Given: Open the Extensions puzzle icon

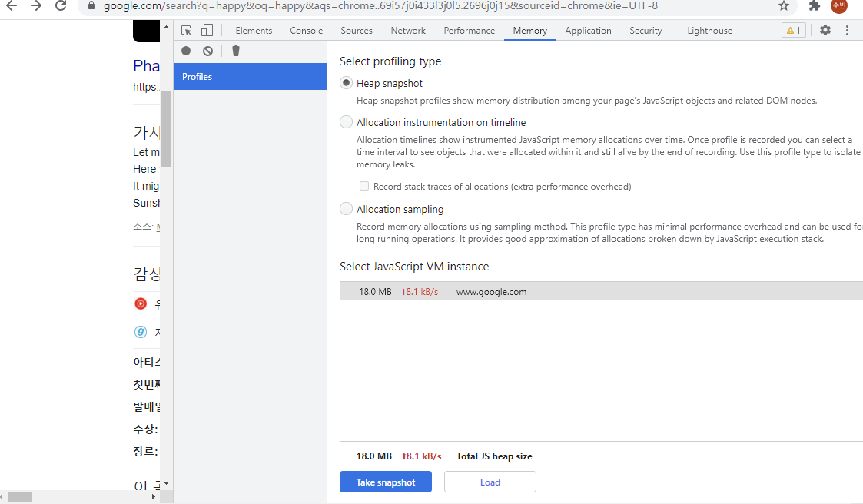Looking at the screenshot, I should 815,6.
